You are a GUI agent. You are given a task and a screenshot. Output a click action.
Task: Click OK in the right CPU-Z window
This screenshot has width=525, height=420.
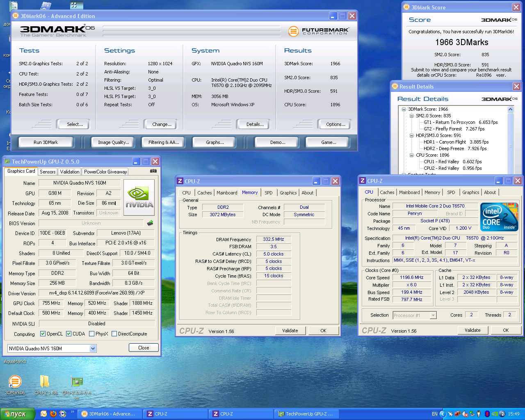506,330
